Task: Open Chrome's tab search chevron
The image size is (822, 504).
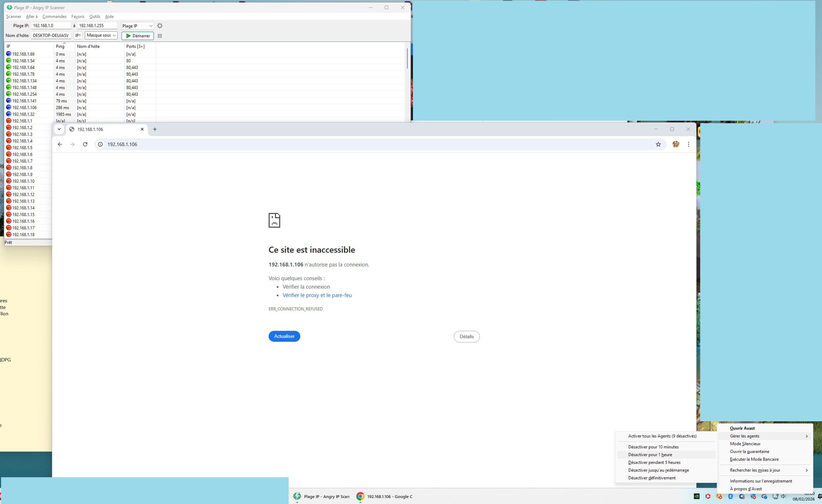Action: pos(59,129)
